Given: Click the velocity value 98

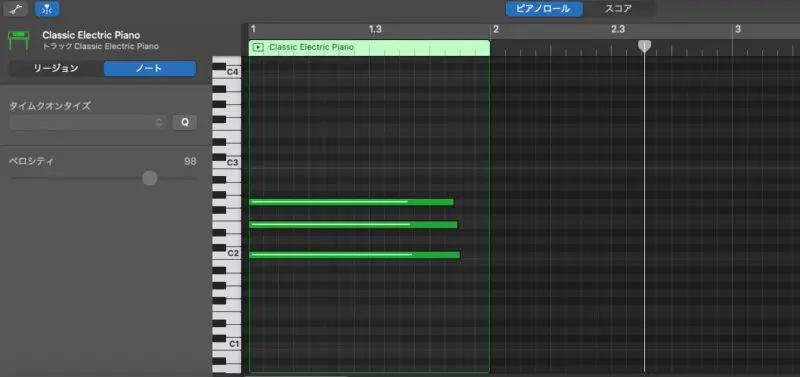Looking at the screenshot, I should [190, 162].
